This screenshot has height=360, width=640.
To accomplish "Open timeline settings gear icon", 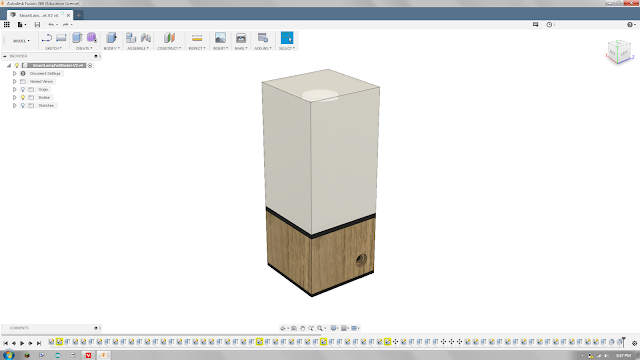I will coord(634,343).
